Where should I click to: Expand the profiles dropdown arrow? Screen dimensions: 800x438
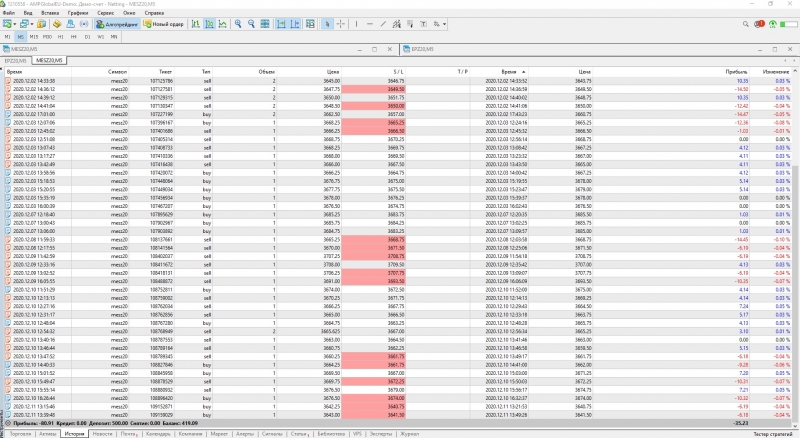click(x=32, y=24)
